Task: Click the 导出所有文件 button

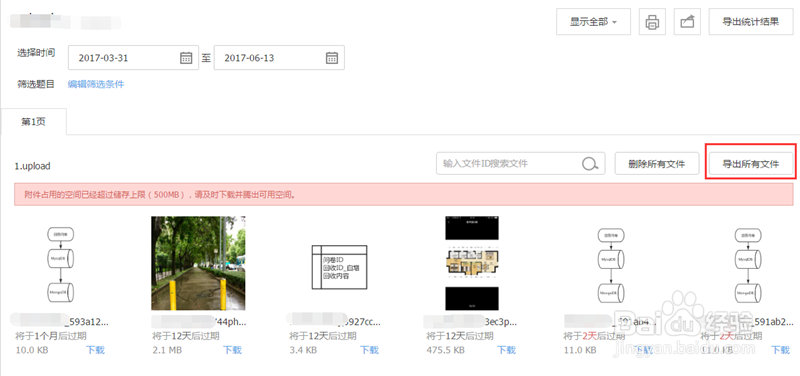Action: pos(751,164)
